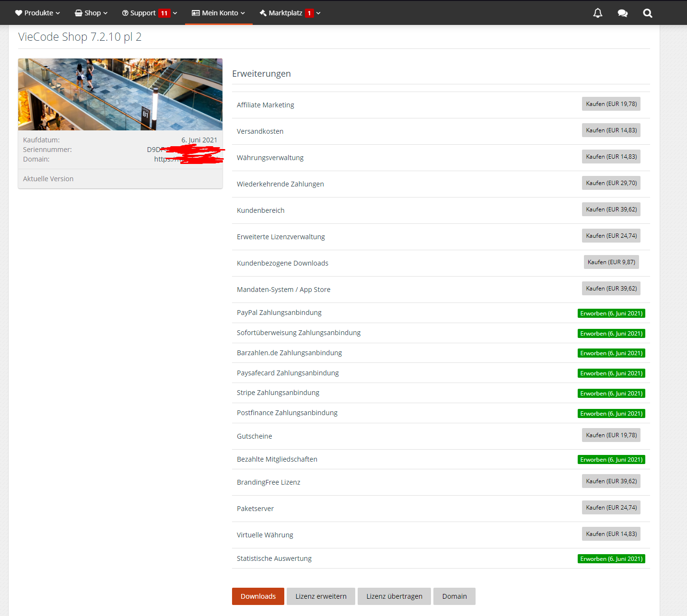Click the red Support badge showing 11
The width and height of the screenshot is (687, 616).
164,13
